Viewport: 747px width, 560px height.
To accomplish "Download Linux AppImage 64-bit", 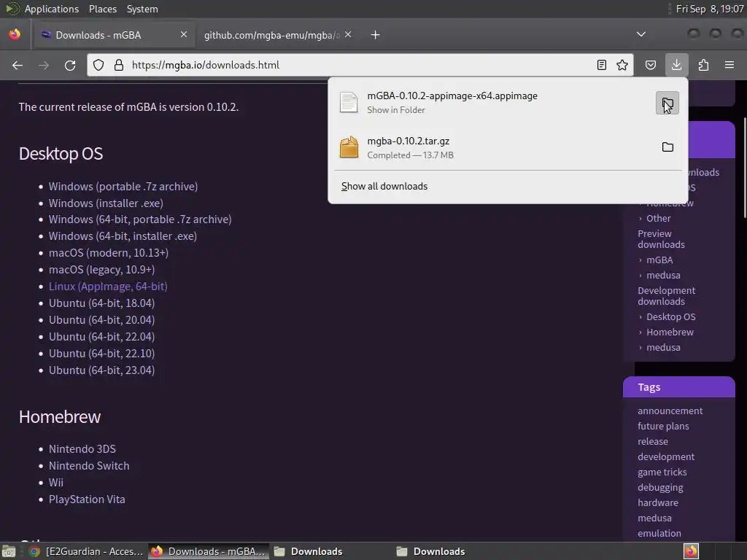I will tap(108, 286).
